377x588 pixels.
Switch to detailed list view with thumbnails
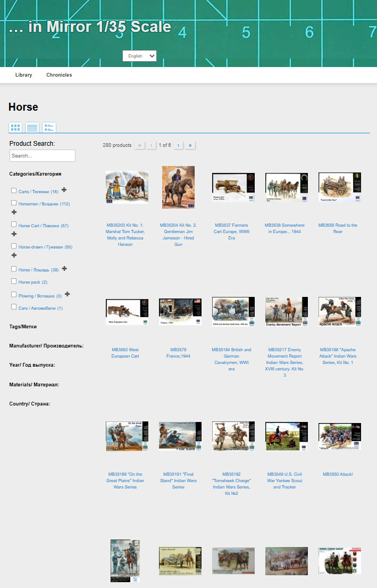[x=49, y=128]
